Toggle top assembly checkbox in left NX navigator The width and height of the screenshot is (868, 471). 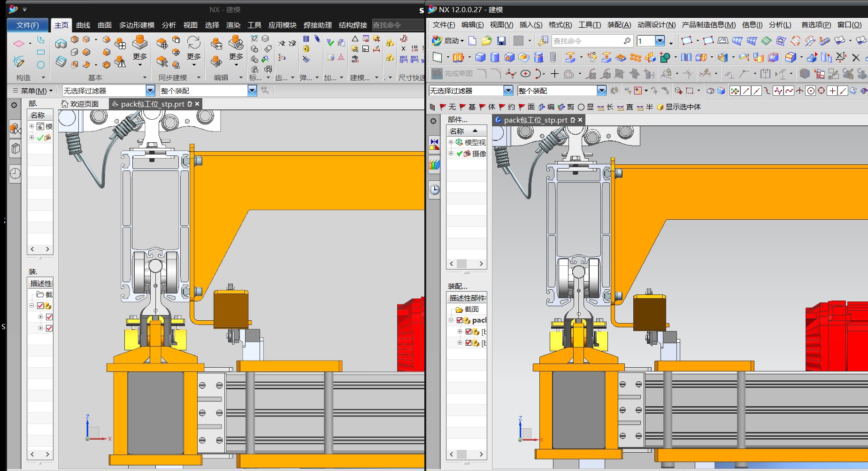(40, 306)
